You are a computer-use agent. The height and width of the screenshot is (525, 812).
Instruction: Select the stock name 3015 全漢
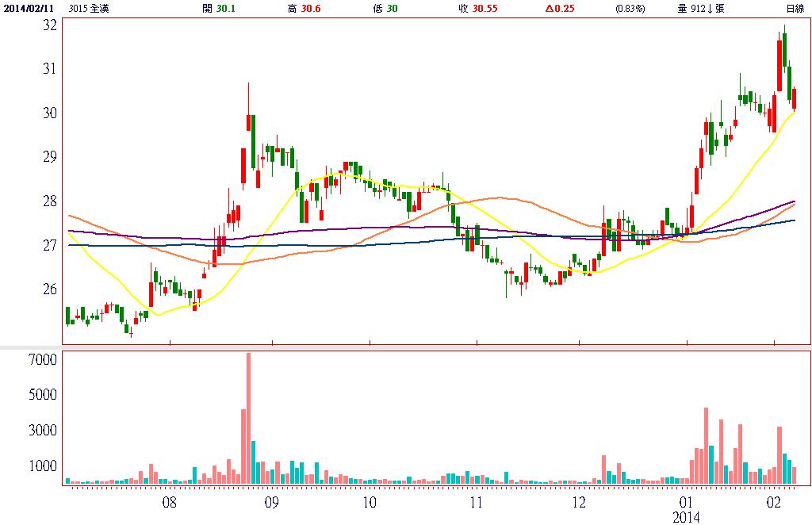[90, 9]
